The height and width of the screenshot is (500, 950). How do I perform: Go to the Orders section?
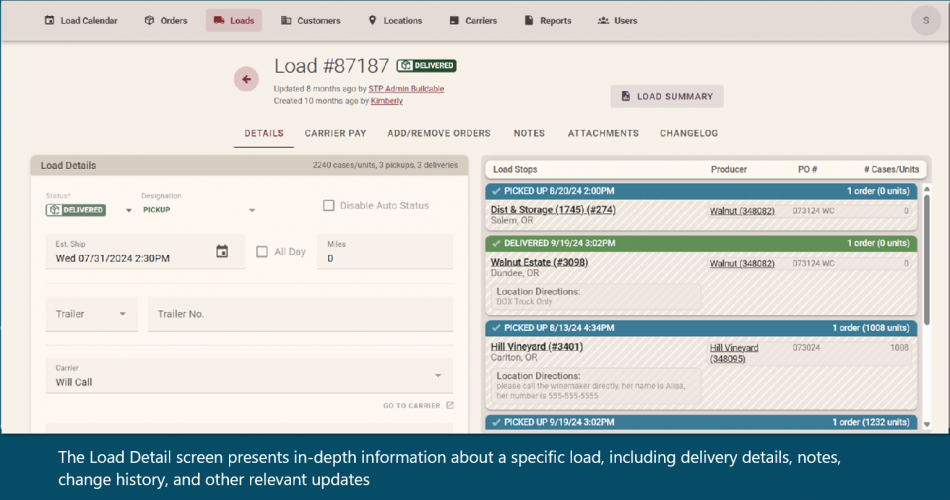click(x=166, y=21)
